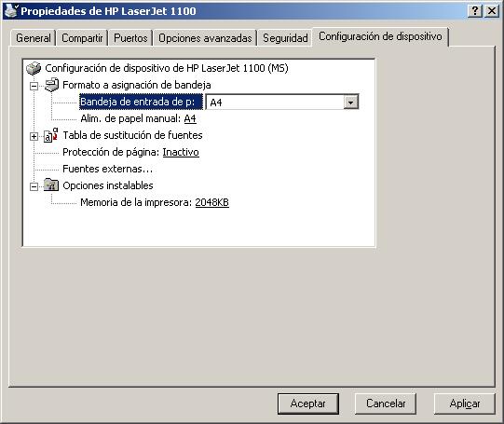Image resolution: width=504 pixels, height=424 pixels.
Task: Open the Opciones avanzadas tab
Action: pos(205,38)
